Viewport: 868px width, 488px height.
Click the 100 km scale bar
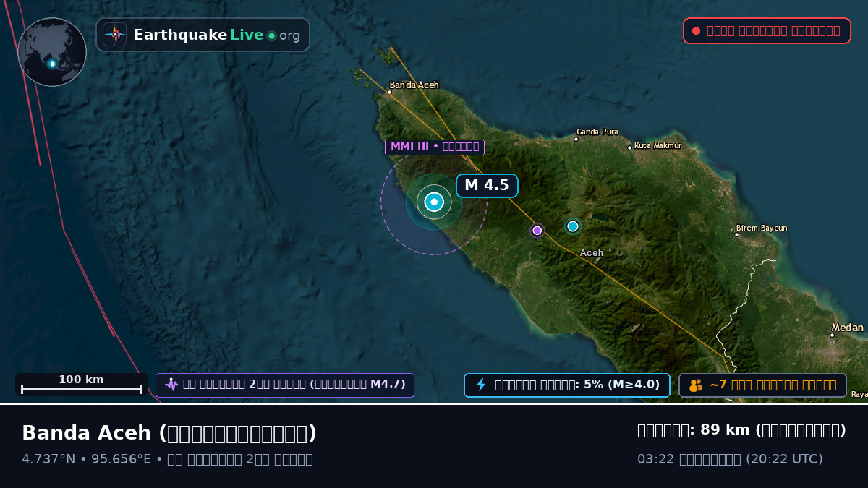coord(81,385)
